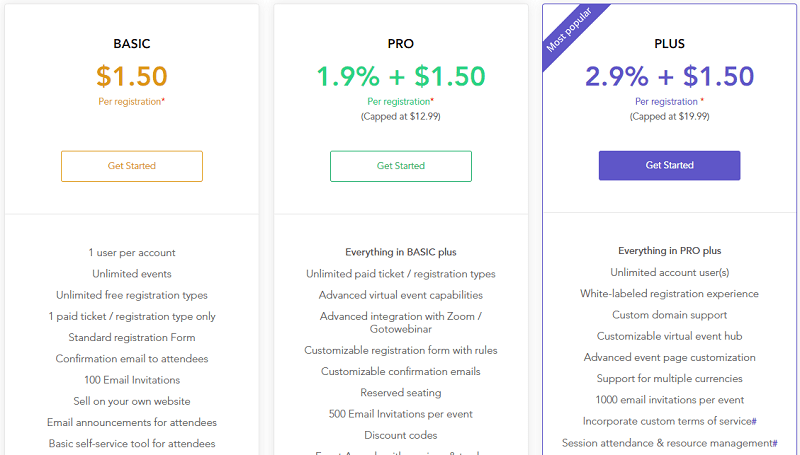Click the 2.9% + $1.50 price
Image resolution: width=800 pixels, height=455 pixels.
[669, 77]
